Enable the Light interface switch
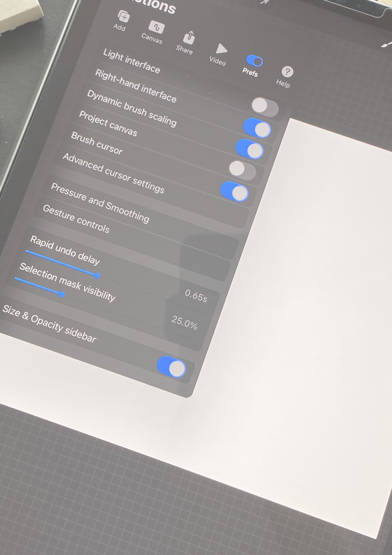392x555 pixels. click(265, 107)
